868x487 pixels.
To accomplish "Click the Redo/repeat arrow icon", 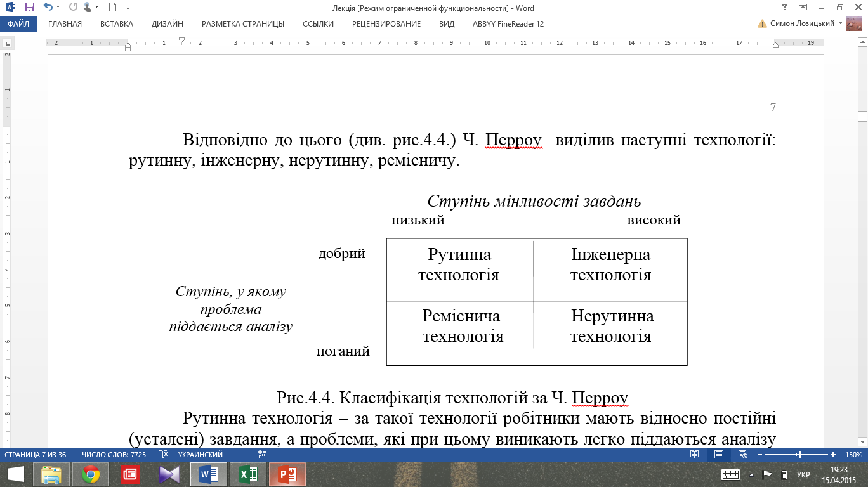I will [72, 8].
